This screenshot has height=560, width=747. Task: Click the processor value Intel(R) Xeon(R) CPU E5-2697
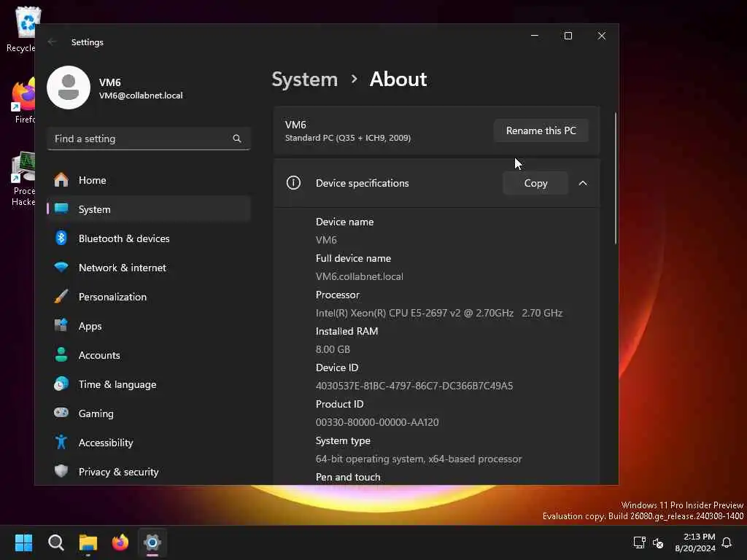[x=438, y=313]
